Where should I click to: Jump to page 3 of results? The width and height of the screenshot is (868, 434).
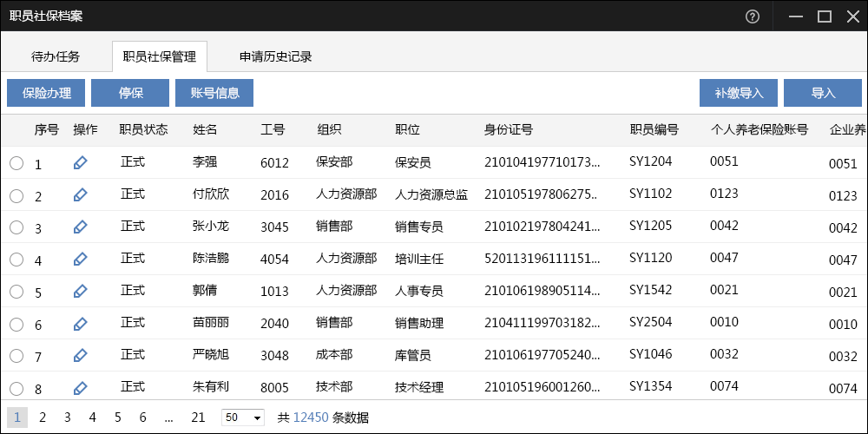[67, 418]
